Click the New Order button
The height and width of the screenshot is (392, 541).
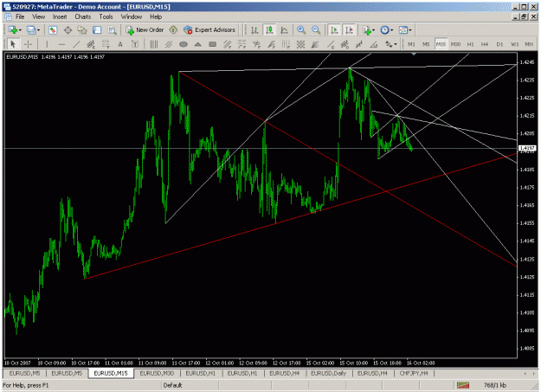(x=145, y=30)
